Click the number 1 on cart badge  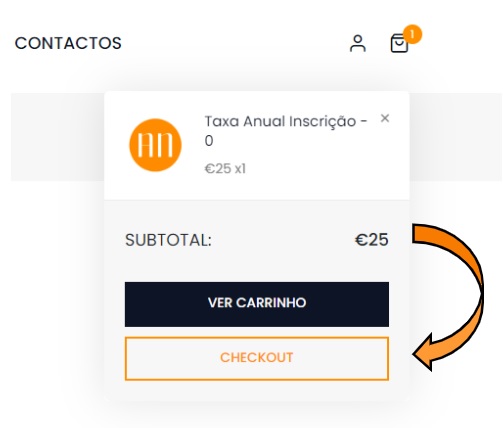(412, 34)
